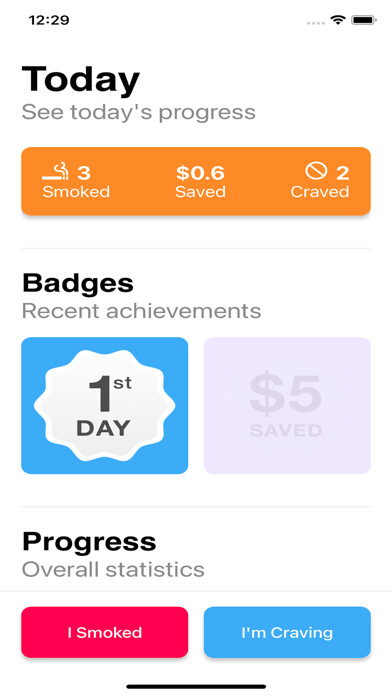The width and height of the screenshot is (392, 696).
Task: Tap the cellular signal dots
Action: click(x=316, y=23)
